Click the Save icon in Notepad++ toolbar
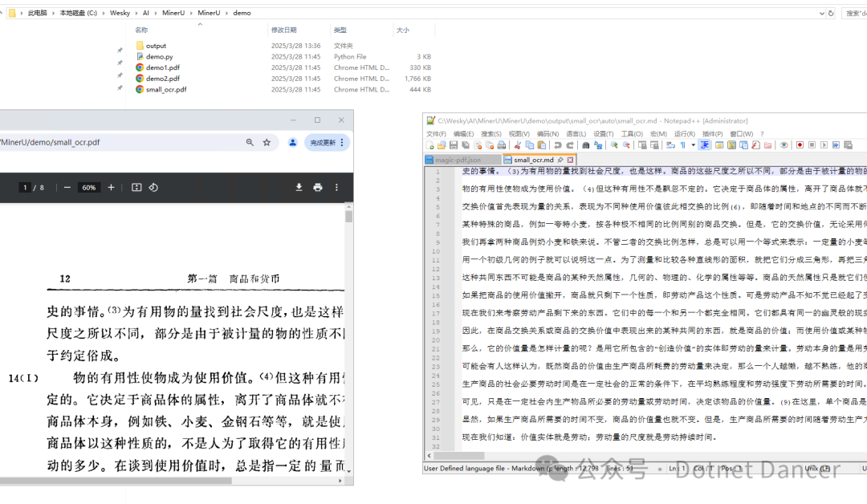Screen dimensions: 867x504 click(453, 145)
